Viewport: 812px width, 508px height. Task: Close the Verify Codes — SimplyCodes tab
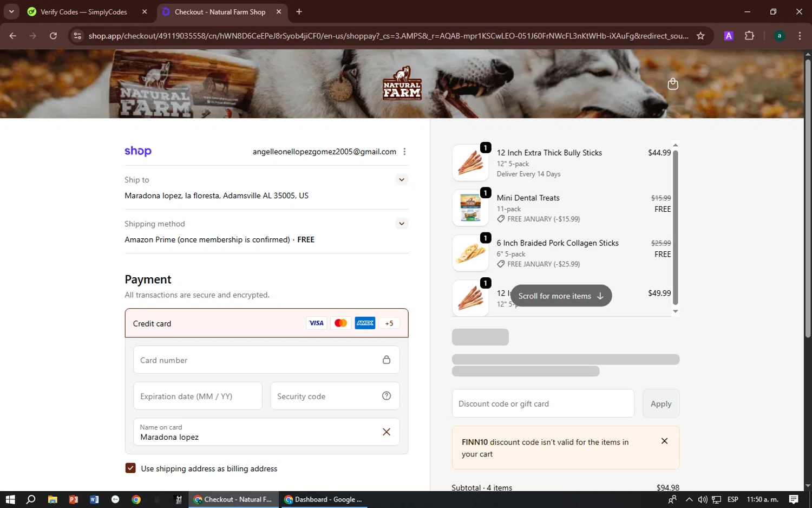click(145, 11)
